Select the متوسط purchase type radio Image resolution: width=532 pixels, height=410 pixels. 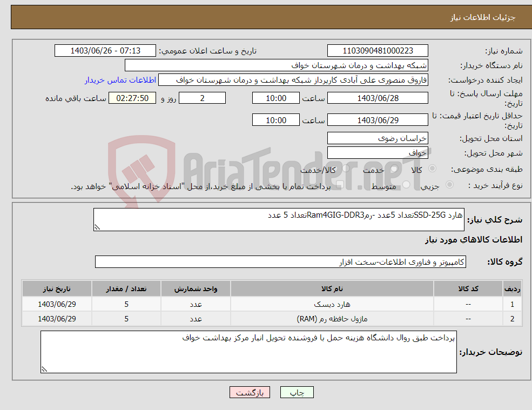point(406,185)
